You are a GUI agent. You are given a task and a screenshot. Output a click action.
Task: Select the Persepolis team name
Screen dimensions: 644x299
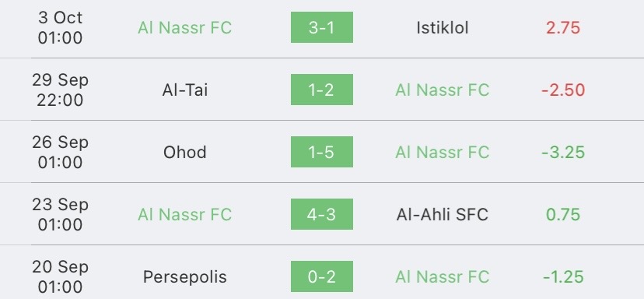(185, 276)
